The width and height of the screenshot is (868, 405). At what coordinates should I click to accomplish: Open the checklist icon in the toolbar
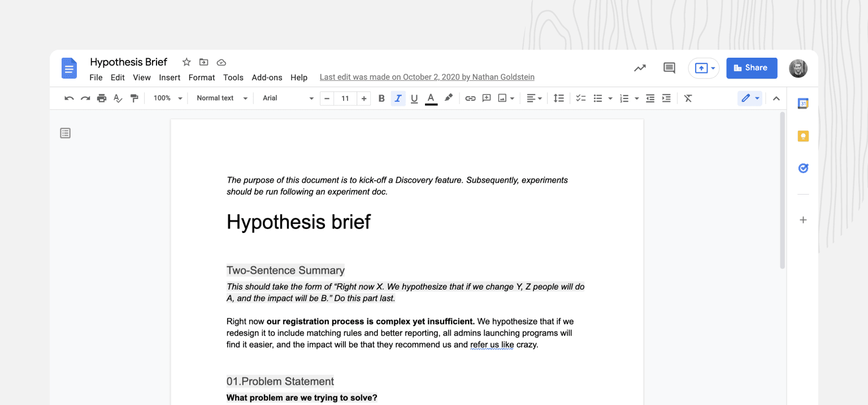(x=580, y=98)
